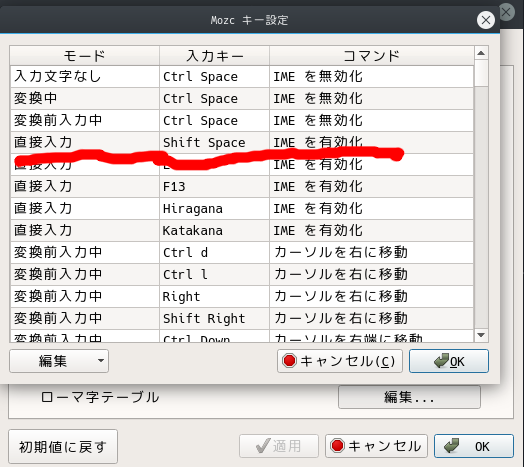Viewport: 524px width, 467px height.
Task: Click キャンセル in the background properties window
Action: click(x=376, y=446)
